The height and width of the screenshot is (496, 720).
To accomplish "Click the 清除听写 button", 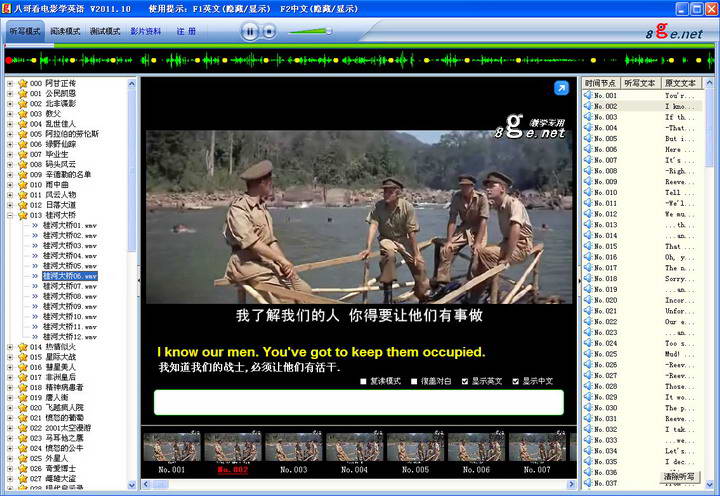I will [x=679, y=476].
